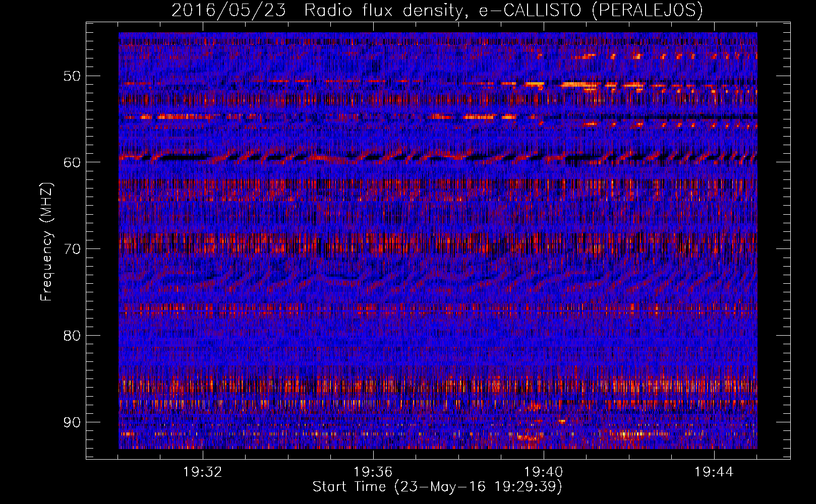Click the 19:36 time tick label
816x504 pixels.
[373, 472]
